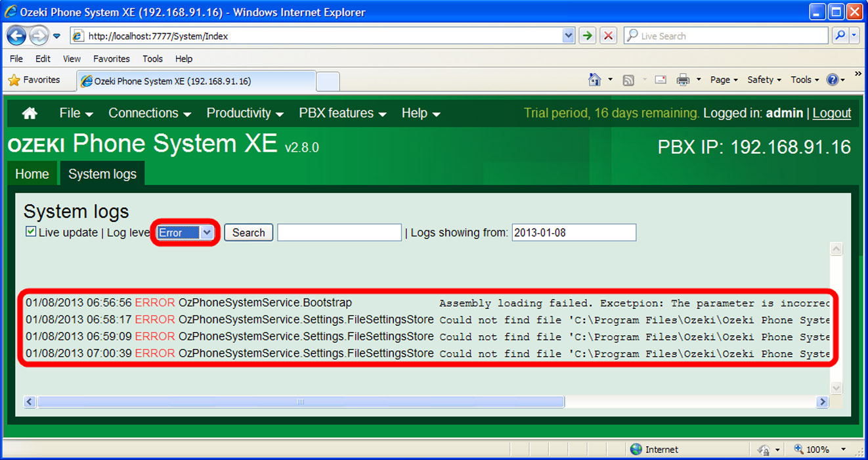Image resolution: width=868 pixels, height=460 pixels.
Task: Open the Ozeki File menu
Action: click(76, 114)
